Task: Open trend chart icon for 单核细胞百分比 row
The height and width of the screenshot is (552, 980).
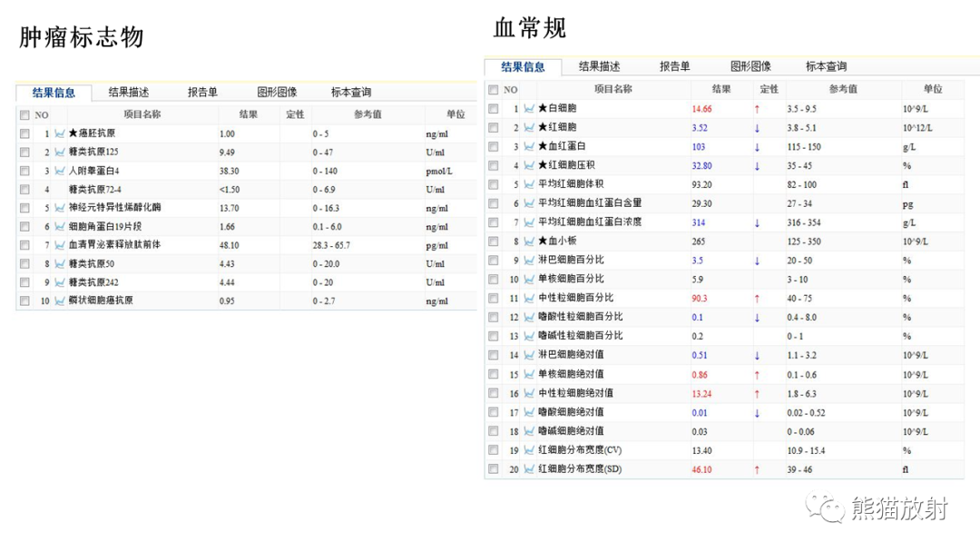Action: pyautogui.click(x=529, y=280)
